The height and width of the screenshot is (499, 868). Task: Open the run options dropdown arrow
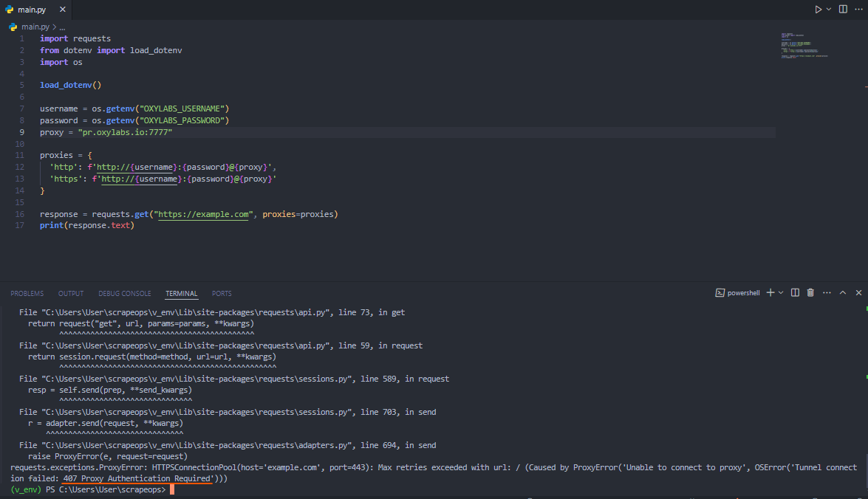point(829,10)
